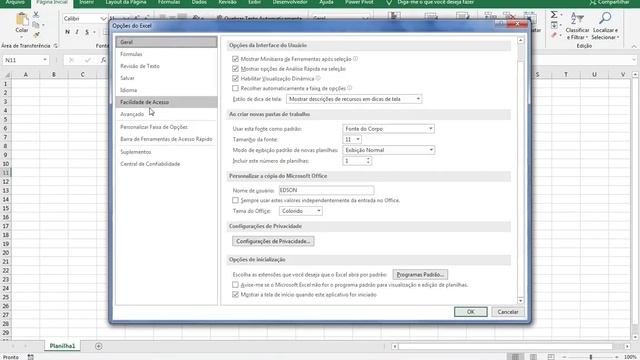Open the Arquivo tab
The image size is (640, 360).
coord(15,3)
